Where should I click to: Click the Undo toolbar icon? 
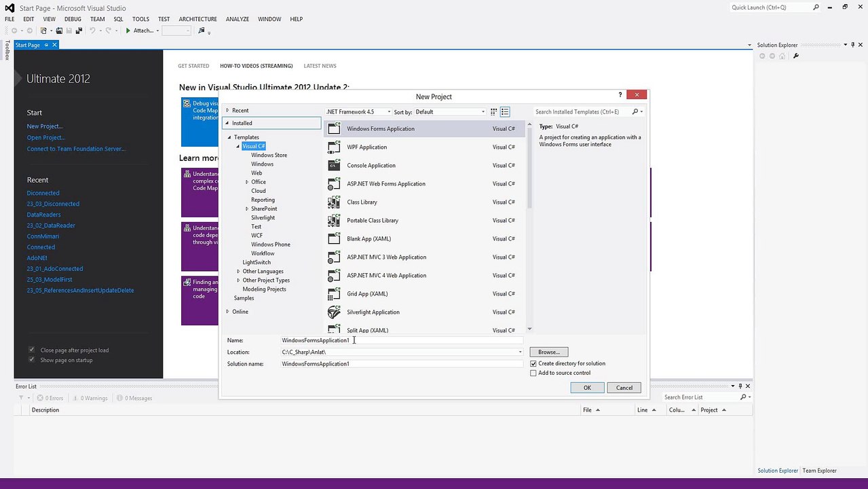coord(92,31)
